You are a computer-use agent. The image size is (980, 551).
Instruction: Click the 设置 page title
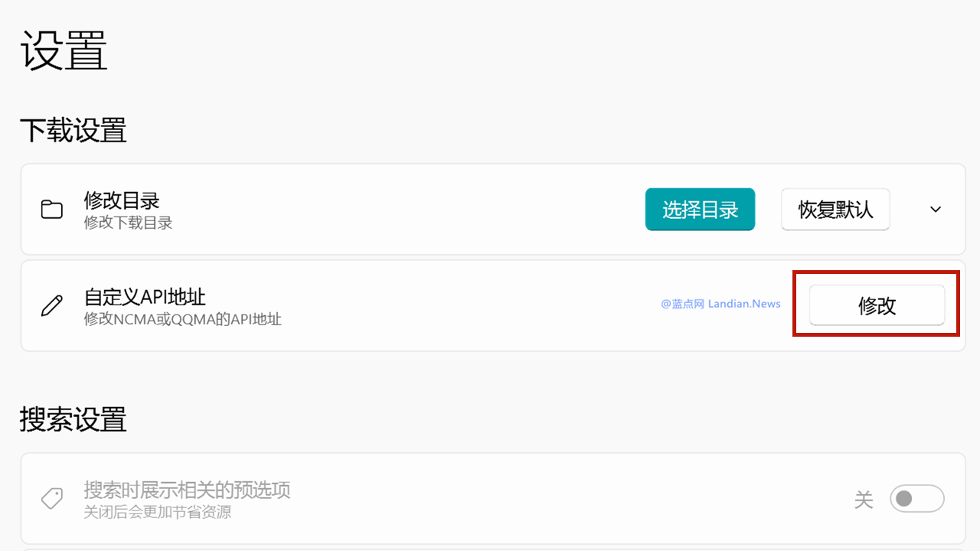(x=64, y=51)
